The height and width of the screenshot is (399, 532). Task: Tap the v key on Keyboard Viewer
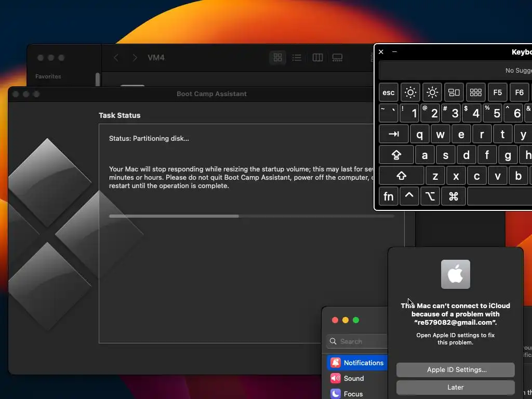(498, 176)
